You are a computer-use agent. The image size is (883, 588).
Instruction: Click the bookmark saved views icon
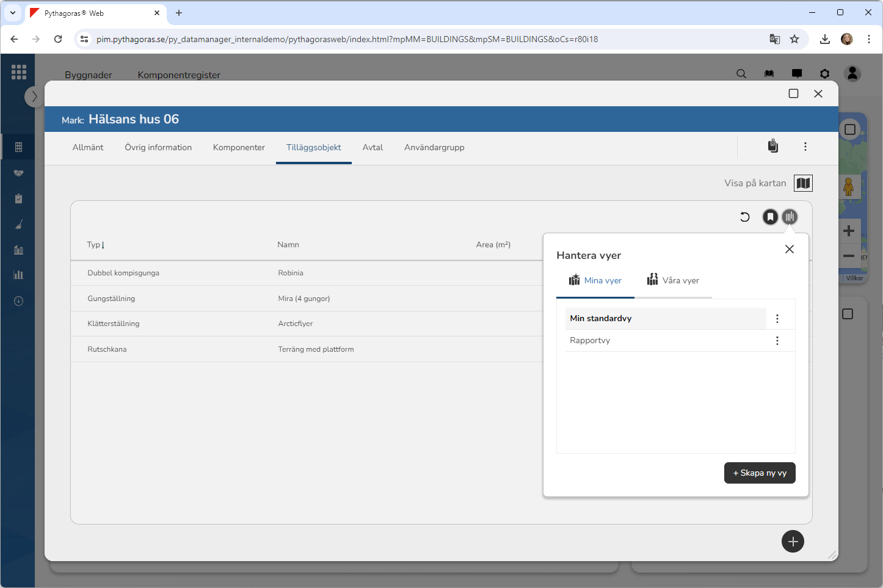tap(770, 217)
